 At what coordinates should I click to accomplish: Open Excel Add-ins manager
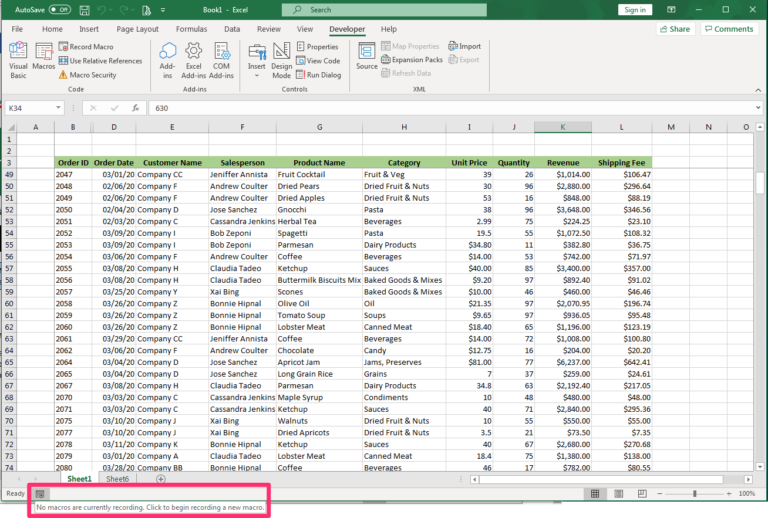pyautogui.click(x=193, y=60)
